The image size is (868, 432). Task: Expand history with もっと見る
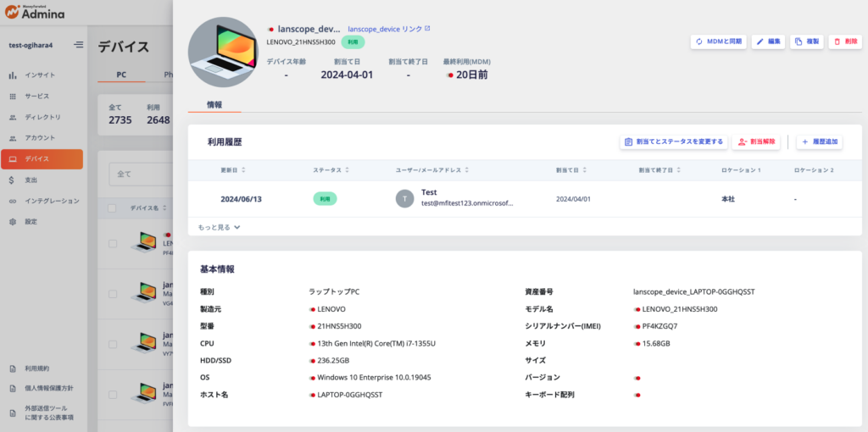tap(220, 227)
